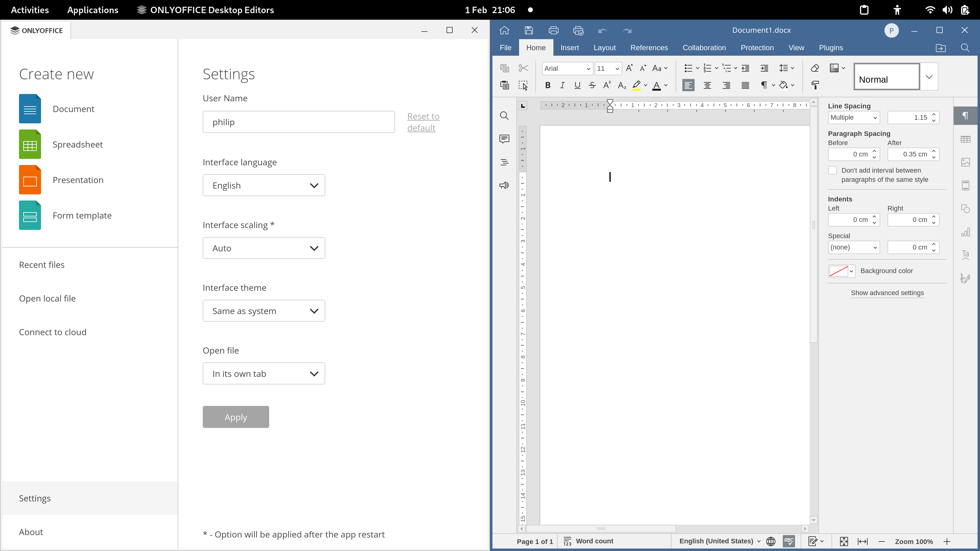Click the Quick Print toolbar icon
This screenshot has width=980, height=551.
point(578,30)
